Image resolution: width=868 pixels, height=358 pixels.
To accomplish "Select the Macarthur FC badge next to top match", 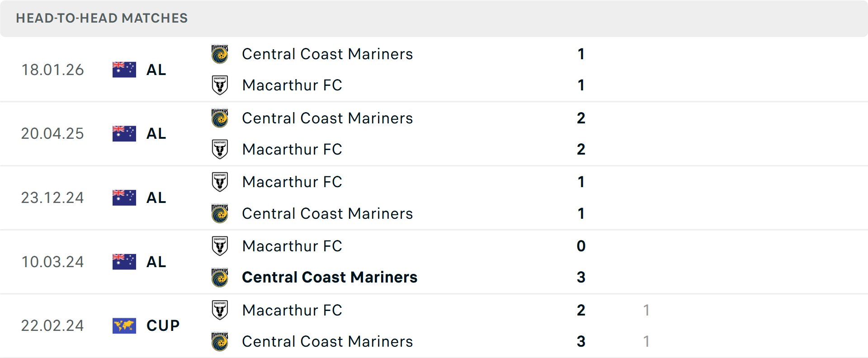I will coord(220,85).
